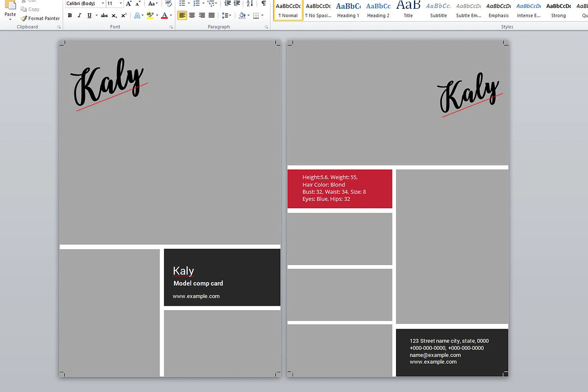Justify the text

[x=211, y=16]
